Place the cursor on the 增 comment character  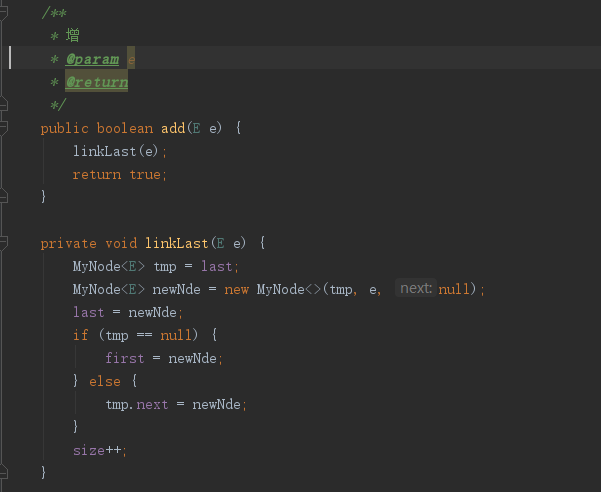(x=72, y=35)
